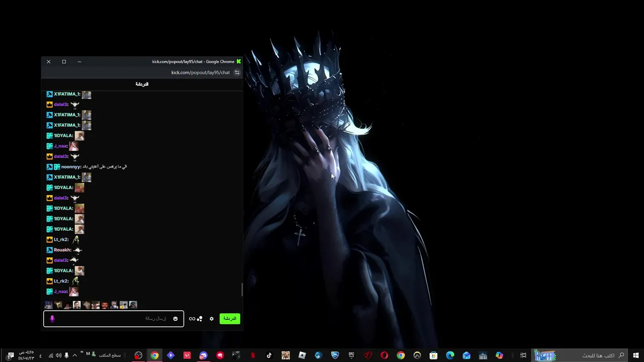Screen dimensions: 644x362
Task: Click the الدردشة chat header title
Action: (142, 84)
